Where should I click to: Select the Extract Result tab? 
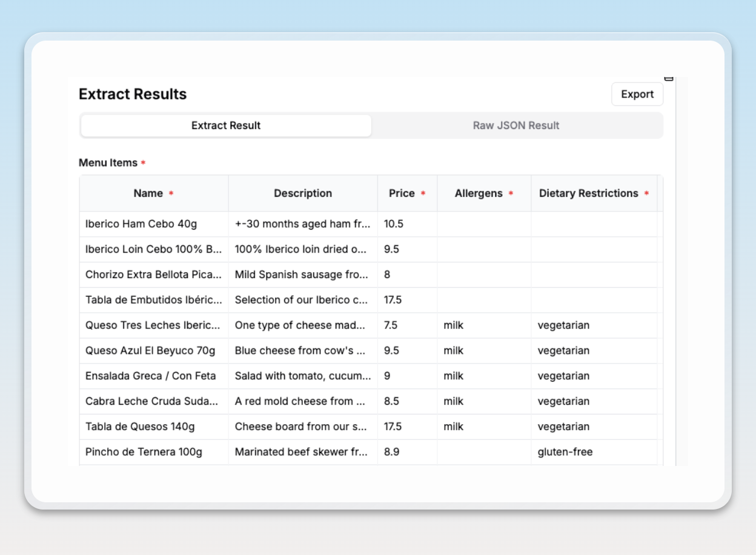tap(226, 125)
